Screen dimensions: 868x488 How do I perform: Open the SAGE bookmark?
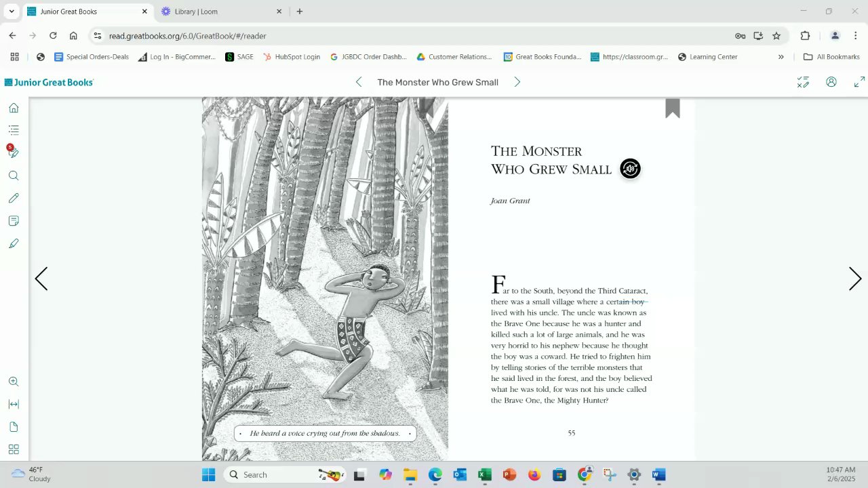coord(239,57)
